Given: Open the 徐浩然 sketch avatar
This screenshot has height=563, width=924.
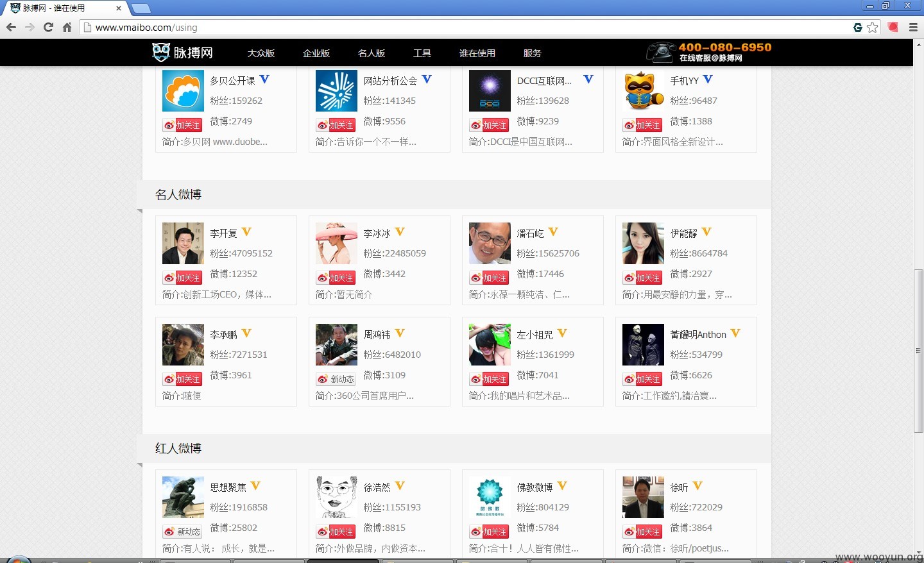Looking at the screenshot, I should 336,497.
